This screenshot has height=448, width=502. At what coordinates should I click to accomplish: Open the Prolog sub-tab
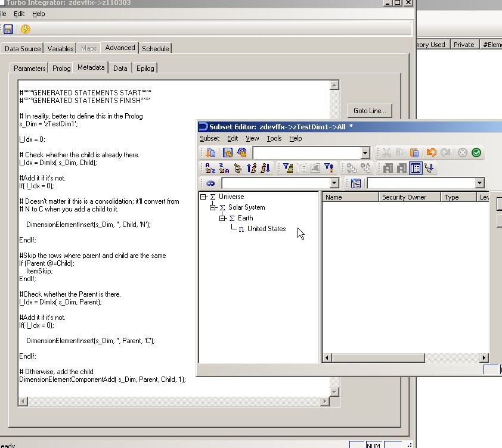pos(61,68)
